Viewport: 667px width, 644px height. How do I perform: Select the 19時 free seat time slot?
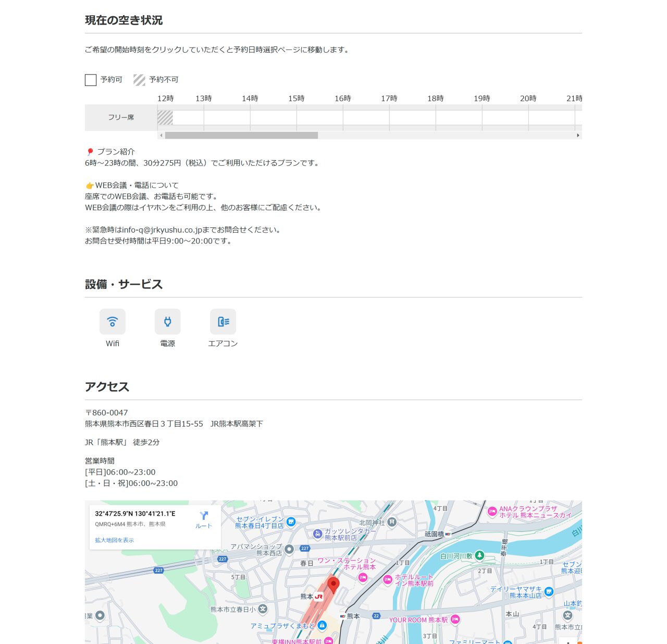pyautogui.click(x=505, y=118)
